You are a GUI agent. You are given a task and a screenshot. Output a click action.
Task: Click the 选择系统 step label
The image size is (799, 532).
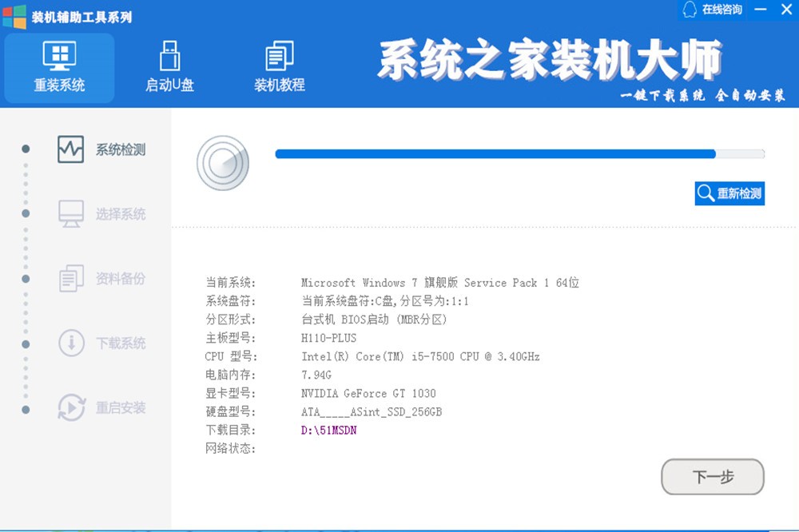tap(121, 214)
